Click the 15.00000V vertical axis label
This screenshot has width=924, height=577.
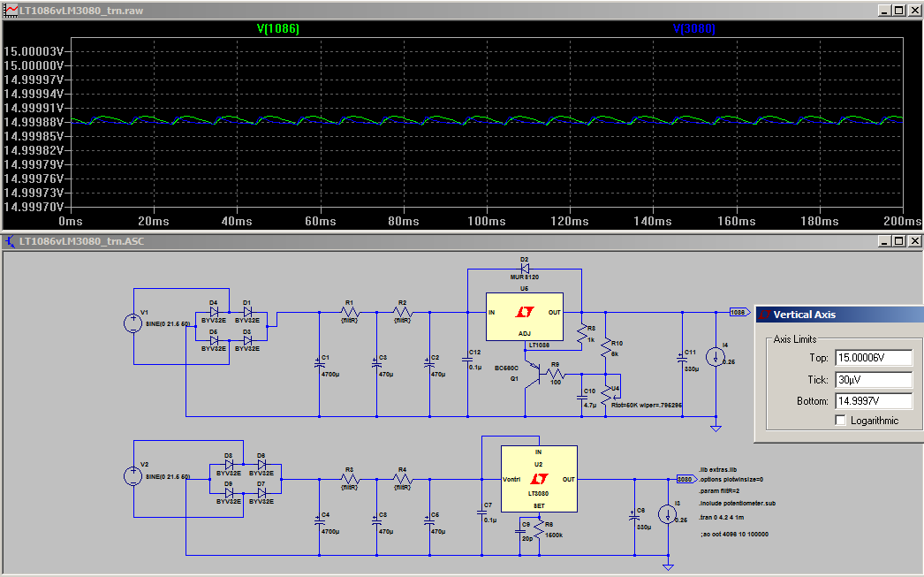34,65
